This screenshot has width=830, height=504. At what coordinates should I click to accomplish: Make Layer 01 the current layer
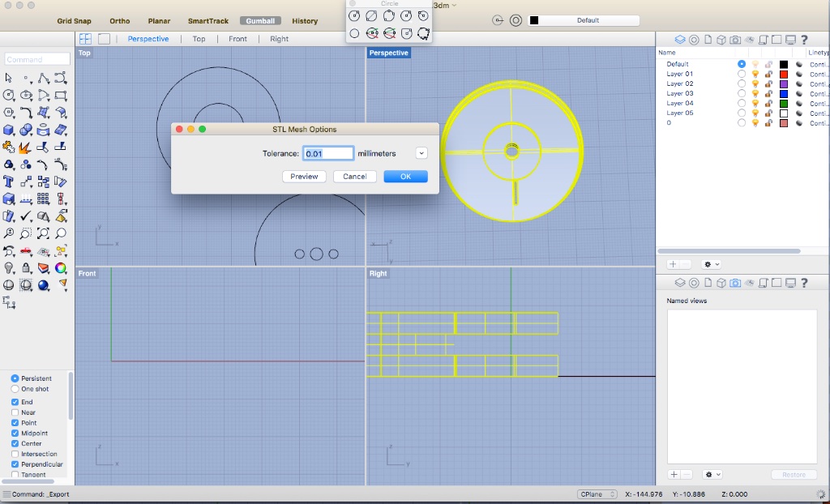click(742, 74)
